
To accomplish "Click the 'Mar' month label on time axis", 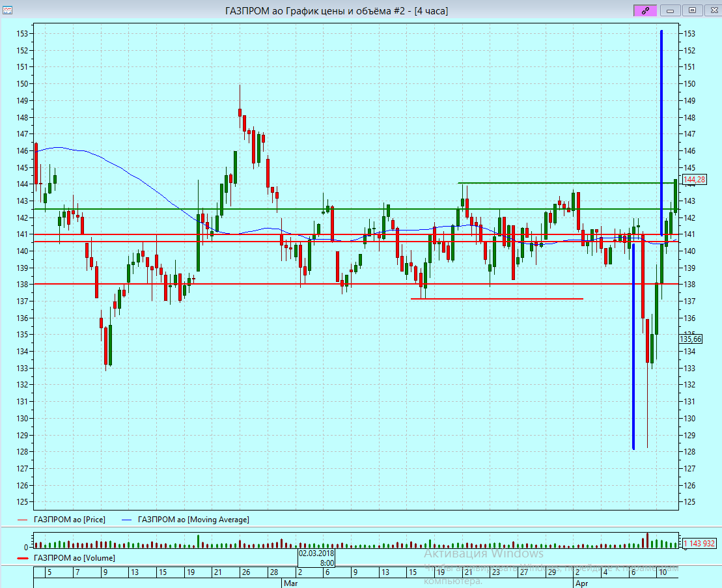I will pos(290,583).
